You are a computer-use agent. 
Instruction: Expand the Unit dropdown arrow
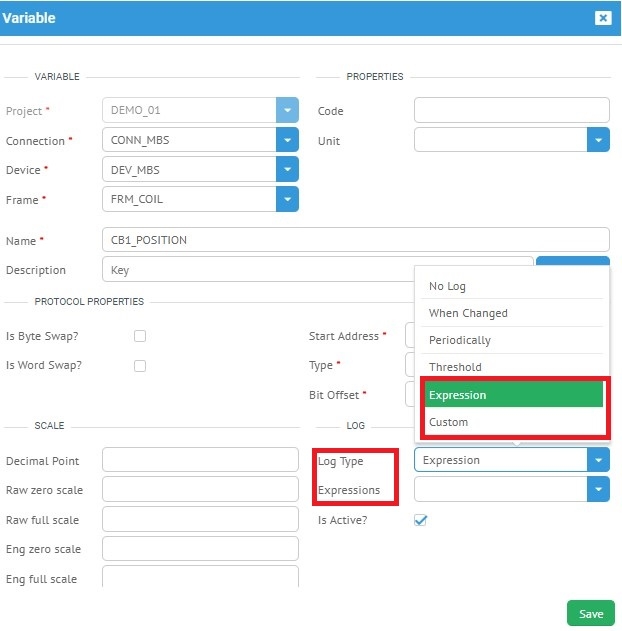point(598,141)
